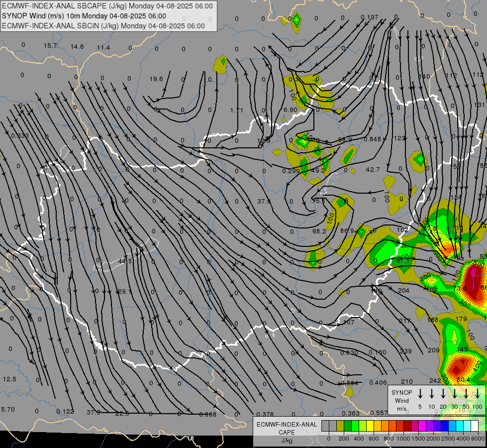Click the 19.6 value on the map
Image resolution: width=487 pixels, height=448 pixels.
coord(156,79)
